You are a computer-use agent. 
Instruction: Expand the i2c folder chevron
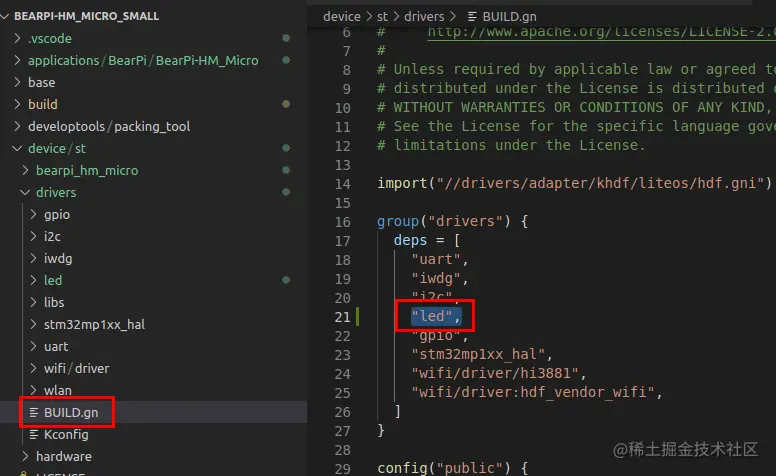coord(34,237)
